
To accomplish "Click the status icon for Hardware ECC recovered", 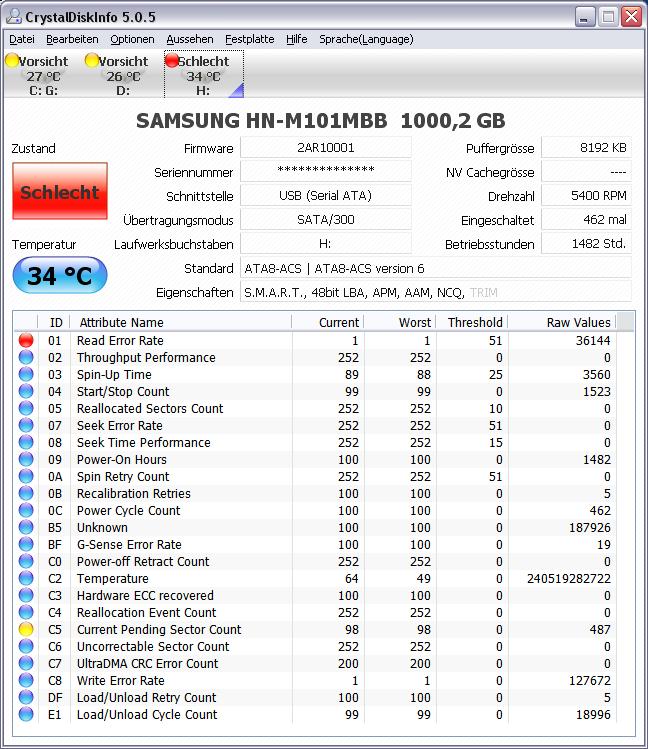I will tap(26, 595).
